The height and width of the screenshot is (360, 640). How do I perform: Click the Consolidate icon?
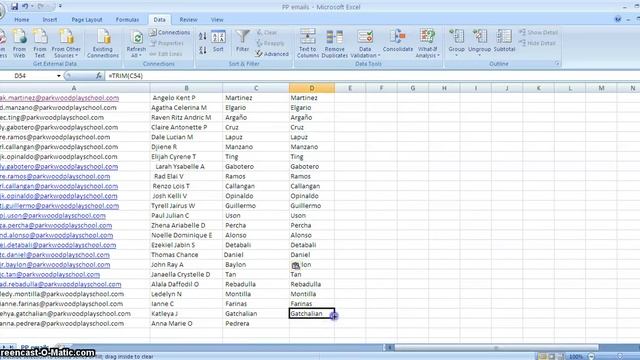[398, 41]
